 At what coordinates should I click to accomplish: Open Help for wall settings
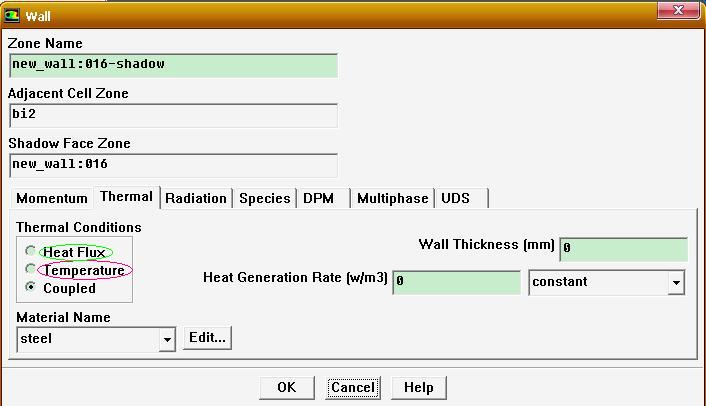coord(418,388)
